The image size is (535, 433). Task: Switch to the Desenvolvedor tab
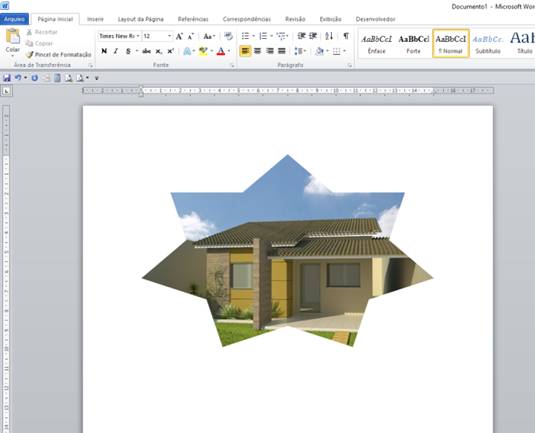[x=375, y=19]
